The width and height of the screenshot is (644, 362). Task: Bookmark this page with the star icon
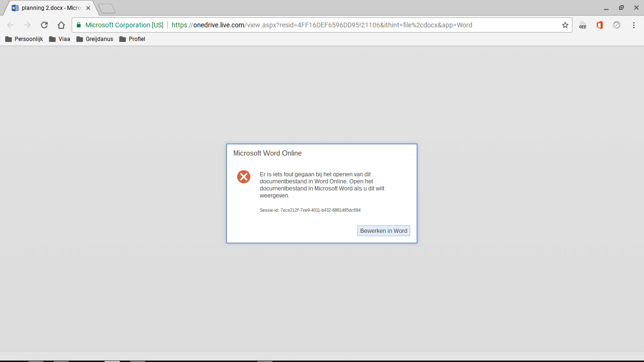(565, 25)
